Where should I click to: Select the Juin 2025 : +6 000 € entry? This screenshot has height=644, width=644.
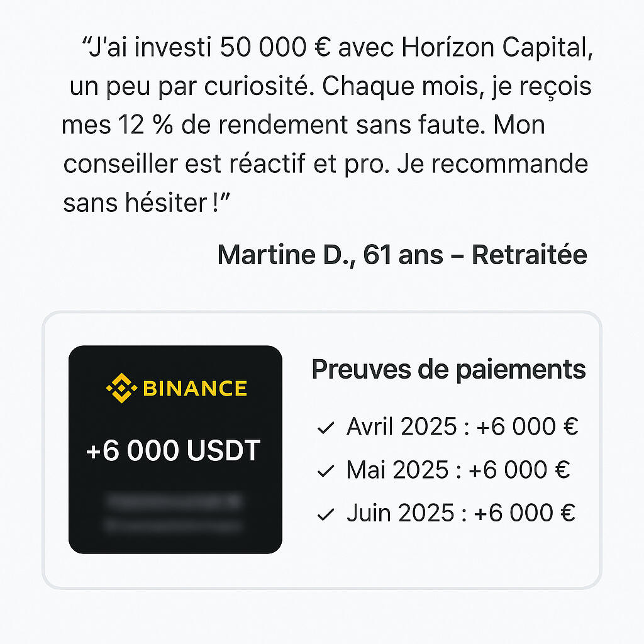[x=460, y=513]
